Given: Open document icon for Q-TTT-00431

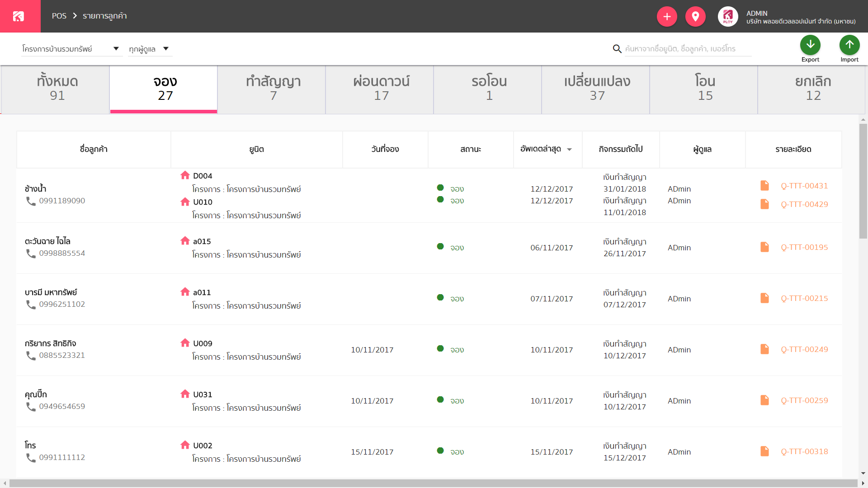Looking at the screenshot, I should tap(764, 186).
